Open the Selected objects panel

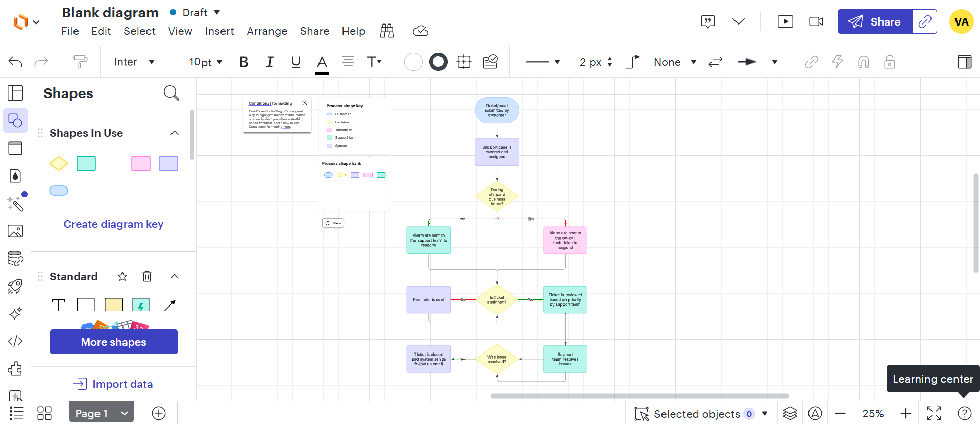[701, 413]
